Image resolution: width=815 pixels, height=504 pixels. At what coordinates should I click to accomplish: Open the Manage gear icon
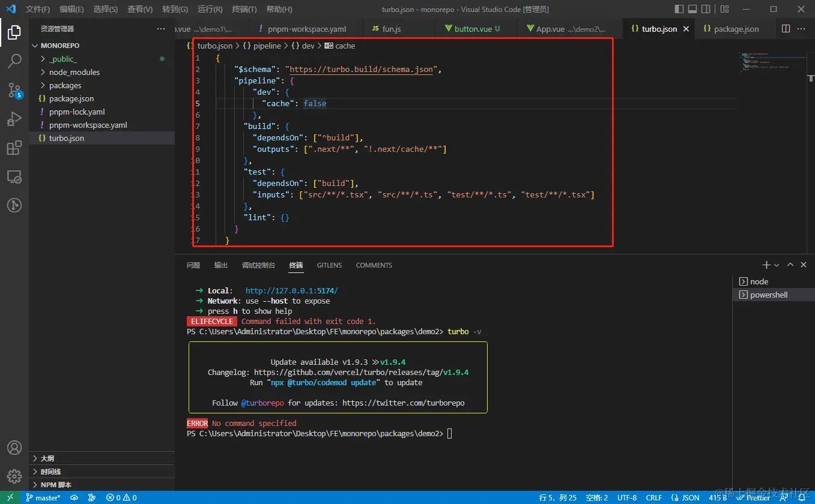pos(14,476)
